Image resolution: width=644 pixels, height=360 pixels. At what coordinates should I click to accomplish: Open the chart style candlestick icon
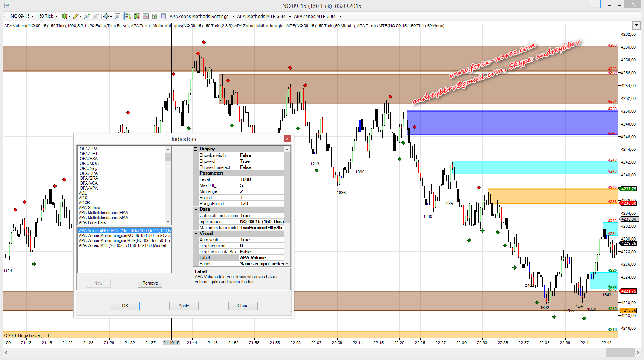pyautogui.click(x=65, y=16)
